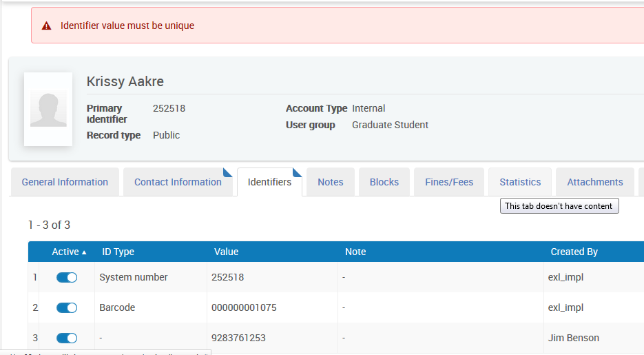
Task: Switch to the Contact Information tab
Action: pyautogui.click(x=178, y=182)
